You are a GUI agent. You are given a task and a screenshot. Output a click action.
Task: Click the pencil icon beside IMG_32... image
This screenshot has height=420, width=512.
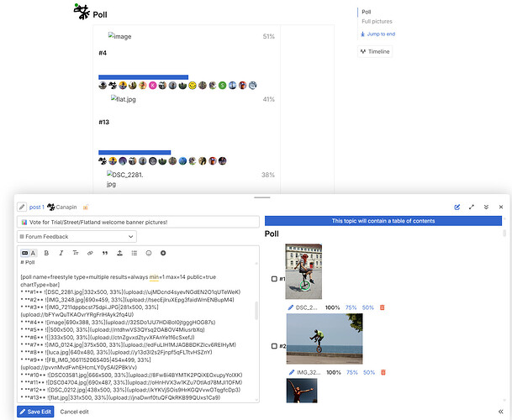point(292,372)
